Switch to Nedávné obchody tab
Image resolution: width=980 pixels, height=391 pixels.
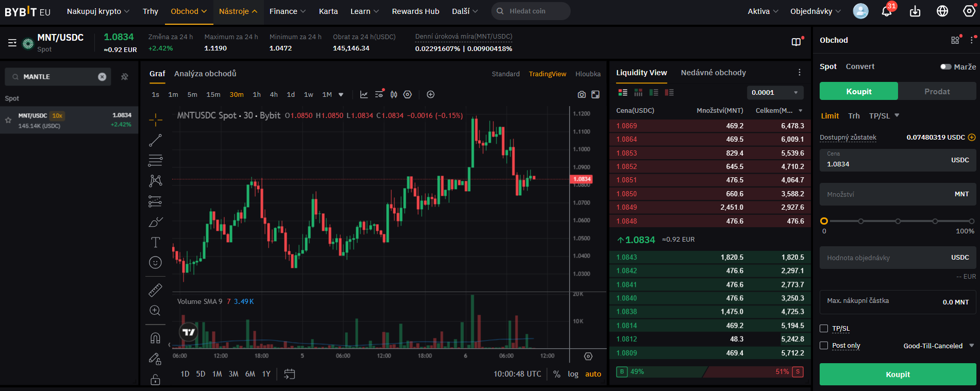pyautogui.click(x=713, y=73)
